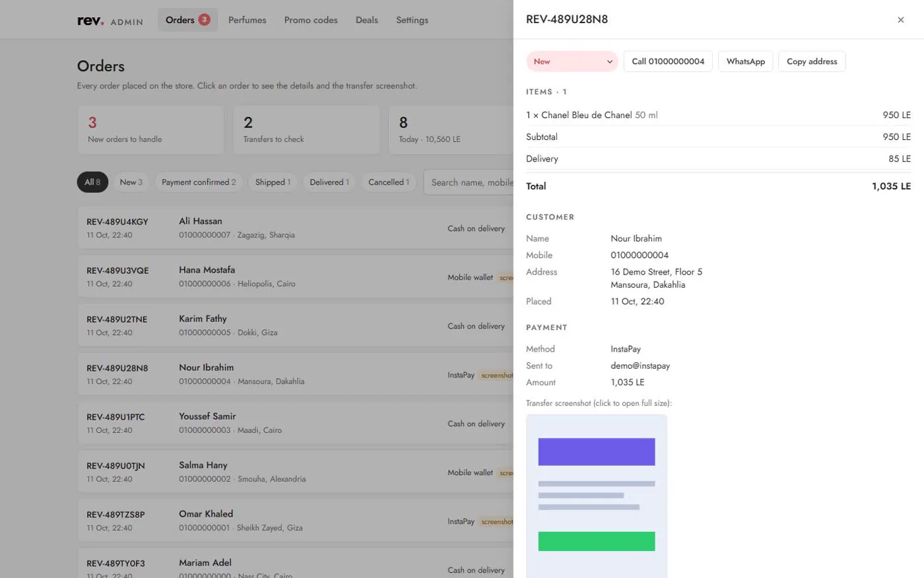Open order REV-489U4KGY by Ali Hassan
This screenshot has height=578, width=924.
(296, 228)
